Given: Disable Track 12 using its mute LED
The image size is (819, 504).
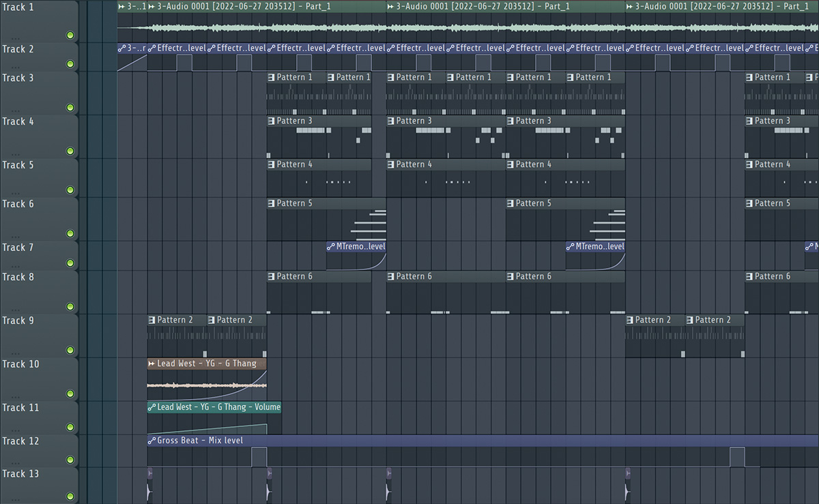Looking at the screenshot, I should [70, 460].
